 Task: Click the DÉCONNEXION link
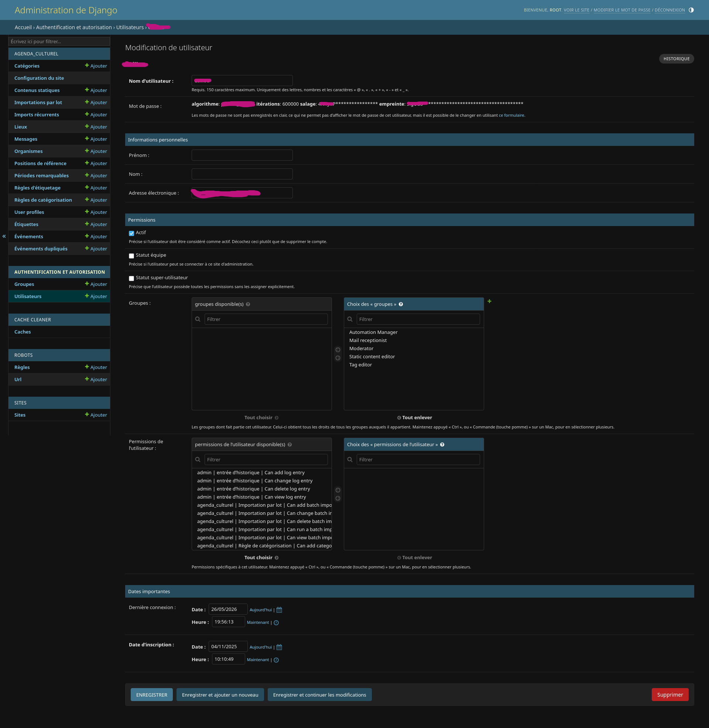point(669,10)
